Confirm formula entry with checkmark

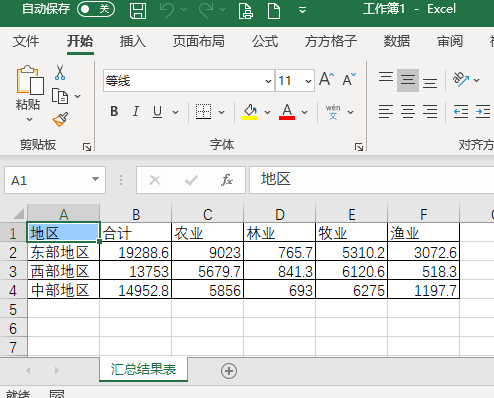pos(191,180)
